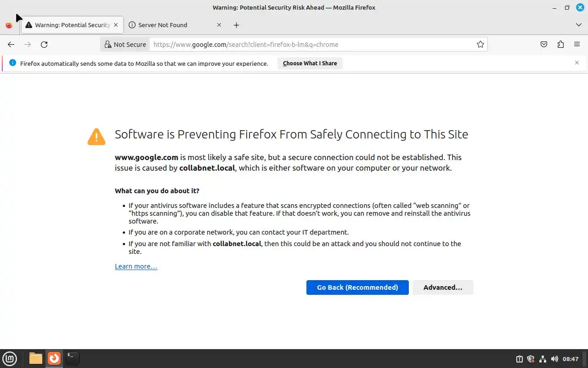The height and width of the screenshot is (368, 588).
Task: Bookmark this page with star icon
Action: coord(480,45)
